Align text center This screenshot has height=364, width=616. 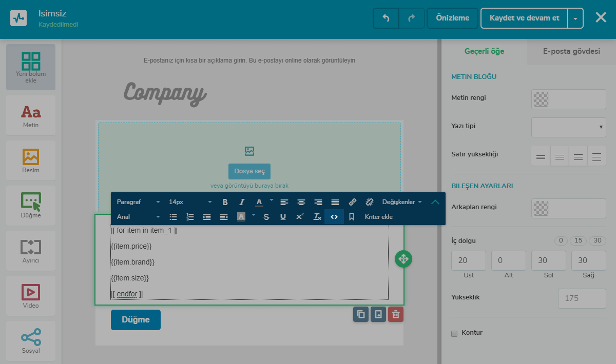301,202
